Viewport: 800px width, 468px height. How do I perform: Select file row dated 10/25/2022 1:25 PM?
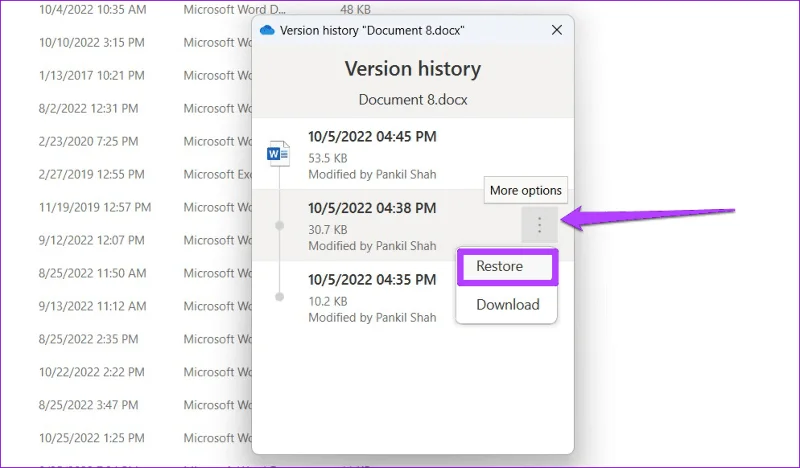(x=145, y=437)
